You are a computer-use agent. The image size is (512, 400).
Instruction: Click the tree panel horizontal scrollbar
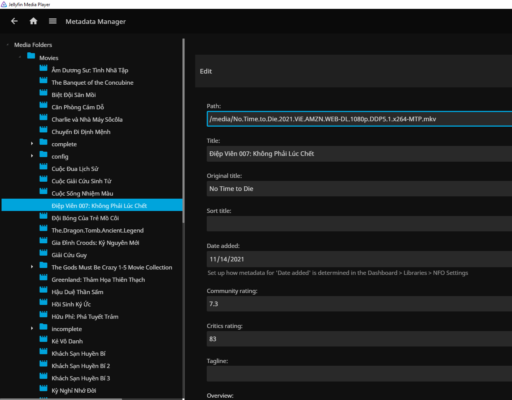tap(61, 399)
